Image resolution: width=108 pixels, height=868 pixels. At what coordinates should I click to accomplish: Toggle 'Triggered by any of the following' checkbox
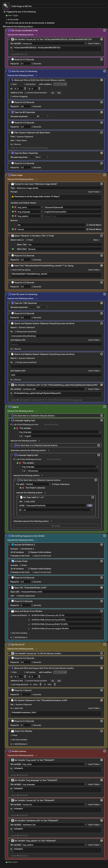[4, 11]
